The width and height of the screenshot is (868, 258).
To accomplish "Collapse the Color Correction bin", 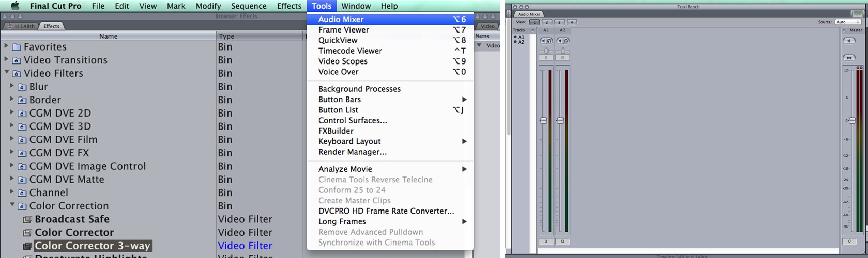I will (12, 205).
